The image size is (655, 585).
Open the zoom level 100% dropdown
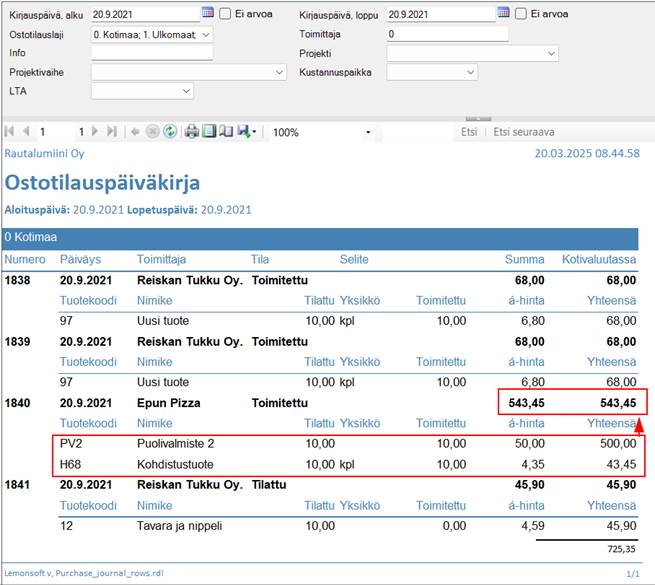(x=369, y=132)
